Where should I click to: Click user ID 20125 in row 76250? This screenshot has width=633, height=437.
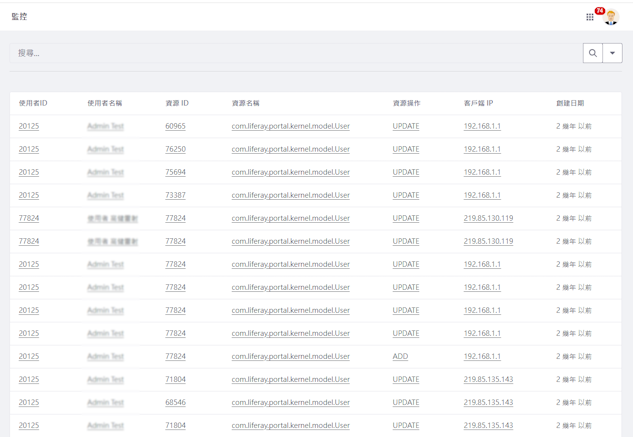tap(29, 149)
